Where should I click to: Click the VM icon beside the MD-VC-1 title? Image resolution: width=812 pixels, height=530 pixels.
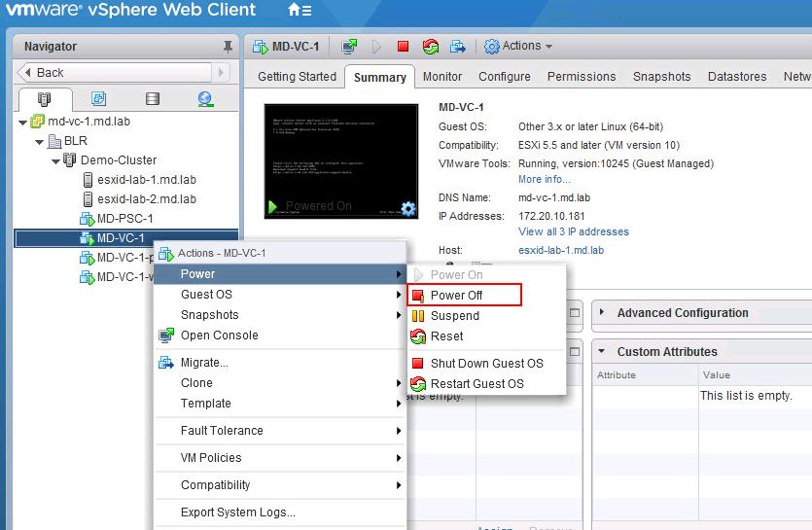(x=260, y=47)
